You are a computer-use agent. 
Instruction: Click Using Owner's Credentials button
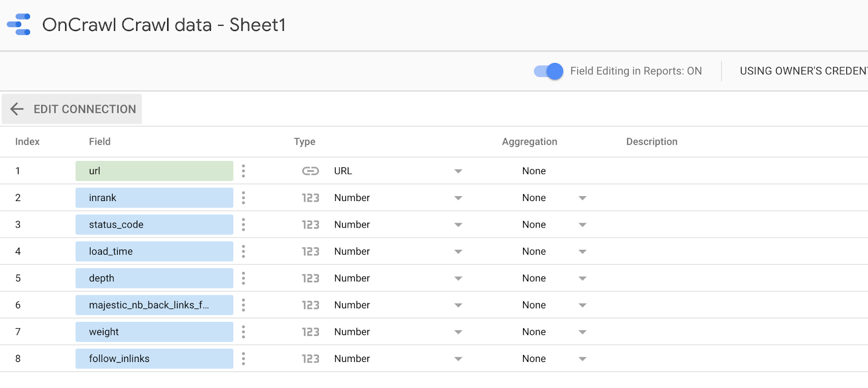click(803, 71)
